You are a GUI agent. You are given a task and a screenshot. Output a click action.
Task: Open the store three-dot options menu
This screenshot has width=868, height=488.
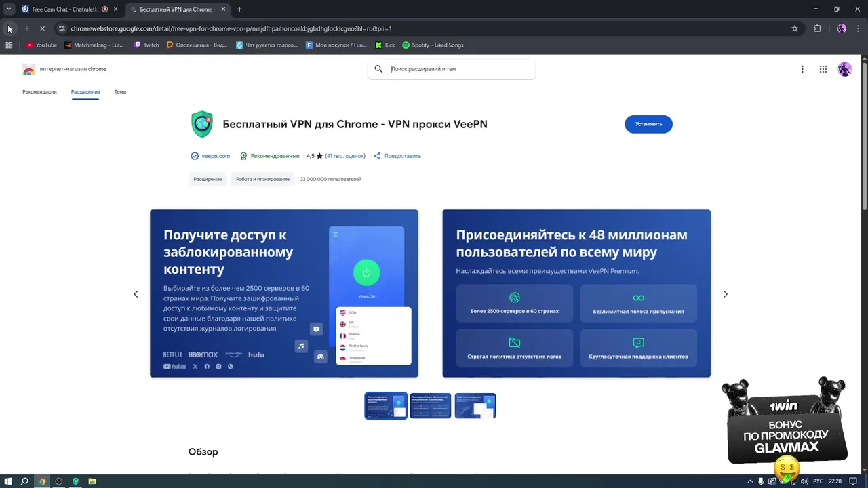[802, 69]
